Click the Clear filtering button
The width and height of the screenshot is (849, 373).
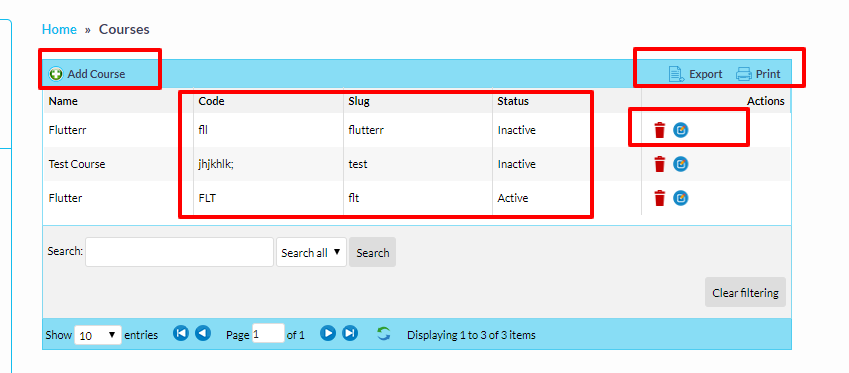tap(745, 293)
